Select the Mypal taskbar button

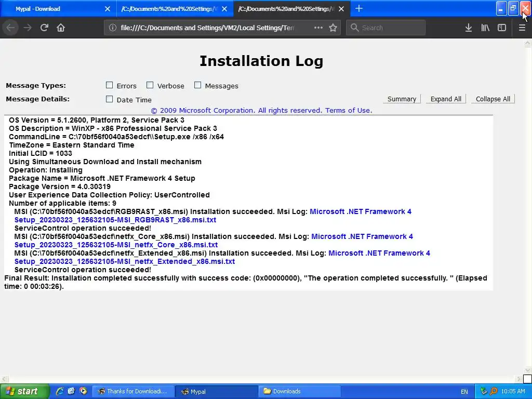pos(217,391)
